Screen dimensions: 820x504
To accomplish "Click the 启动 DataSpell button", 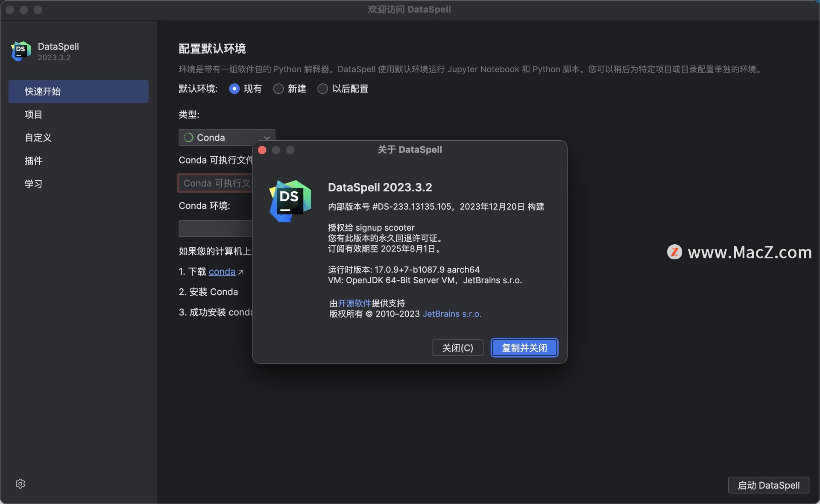I will (x=769, y=485).
